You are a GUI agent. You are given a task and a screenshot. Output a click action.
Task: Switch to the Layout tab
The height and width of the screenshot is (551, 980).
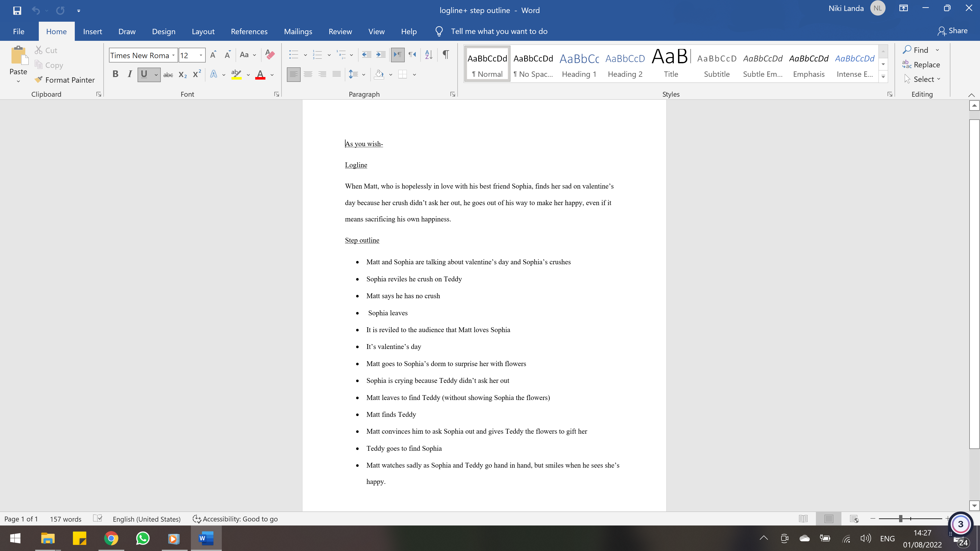click(203, 32)
